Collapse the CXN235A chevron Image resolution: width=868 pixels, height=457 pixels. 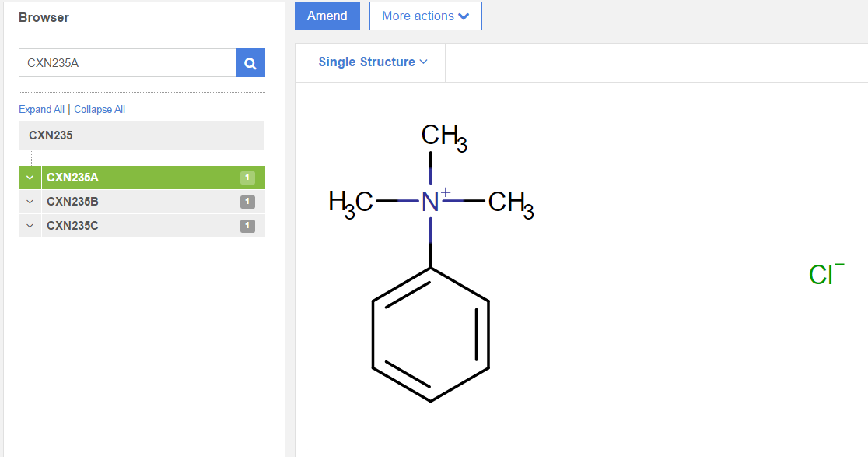click(x=30, y=178)
